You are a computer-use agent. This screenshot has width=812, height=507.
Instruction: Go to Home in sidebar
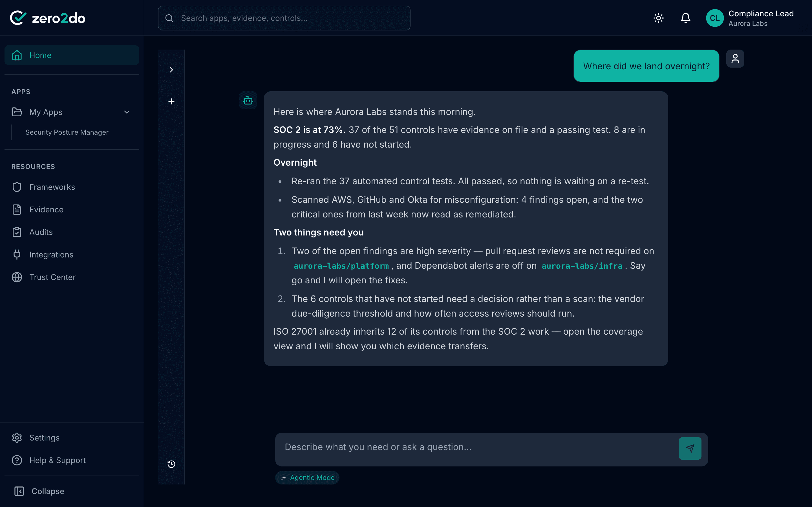[72, 55]
